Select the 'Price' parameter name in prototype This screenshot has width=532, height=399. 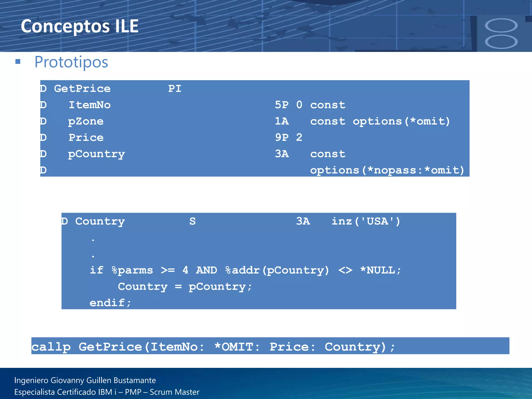coord(86,137)
